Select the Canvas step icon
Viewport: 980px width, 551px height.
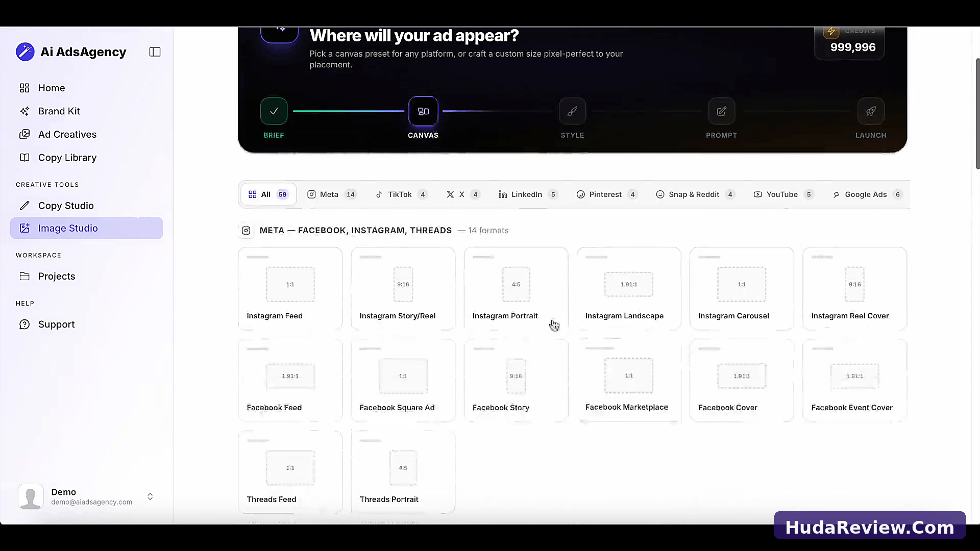click(423, 111)
